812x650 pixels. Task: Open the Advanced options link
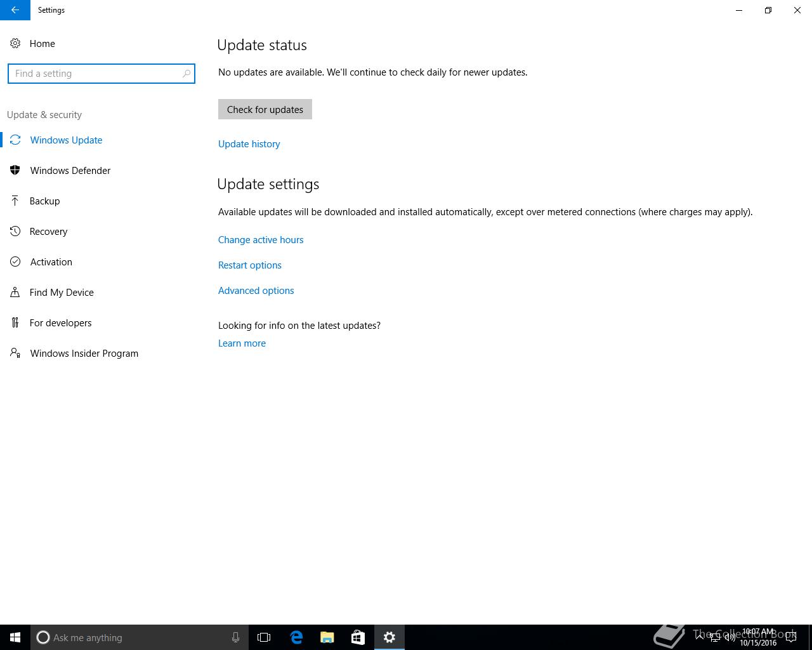point(256,291)
